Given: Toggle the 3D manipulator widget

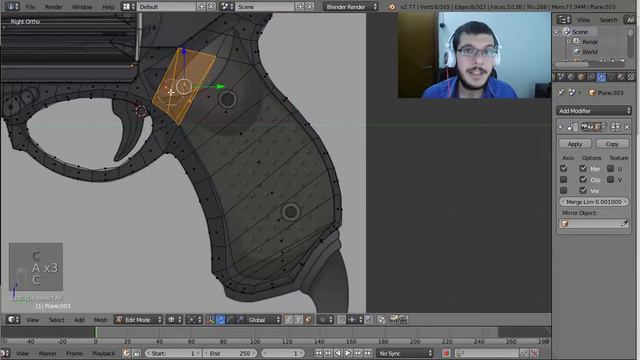Looking at the screenshot, I should point(211,320).
